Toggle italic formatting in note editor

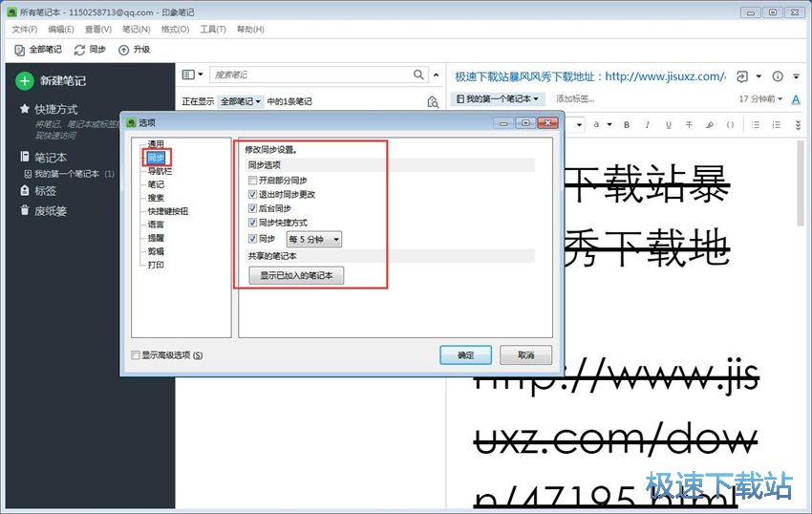[x=648, y=125]
